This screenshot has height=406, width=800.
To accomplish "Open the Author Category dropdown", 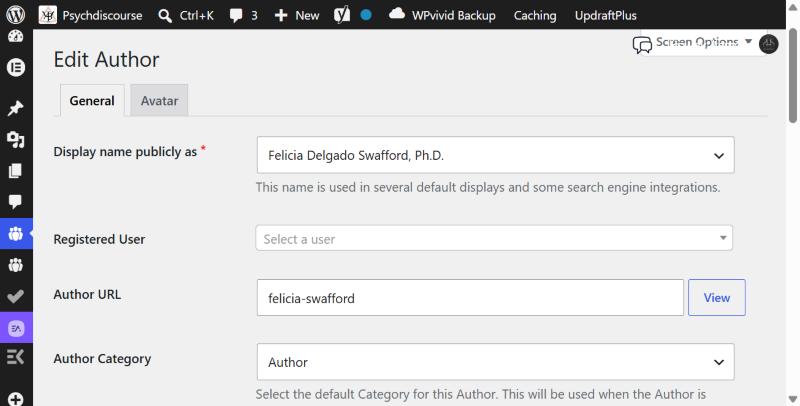I will pyautogui.click(x=495, y=362).
